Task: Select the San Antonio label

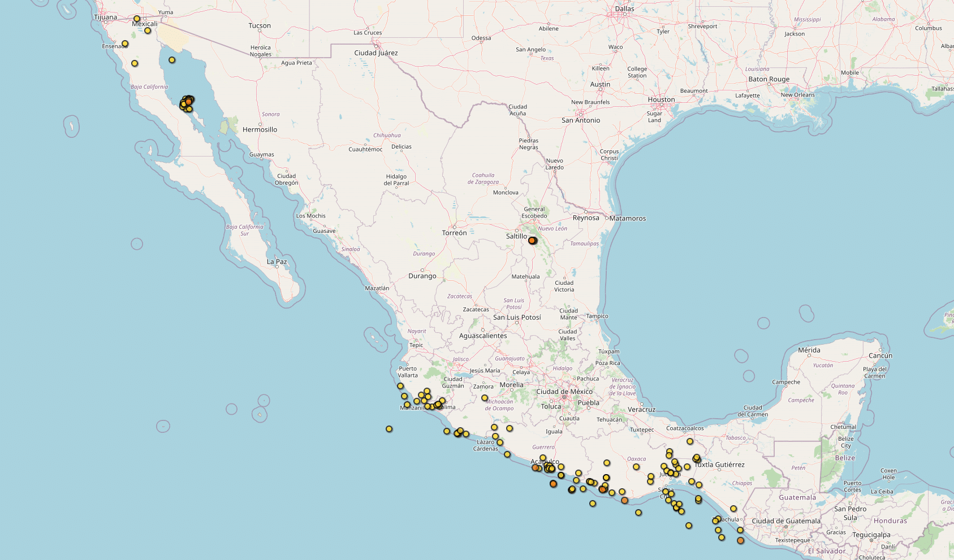Action: coord(581,120)
